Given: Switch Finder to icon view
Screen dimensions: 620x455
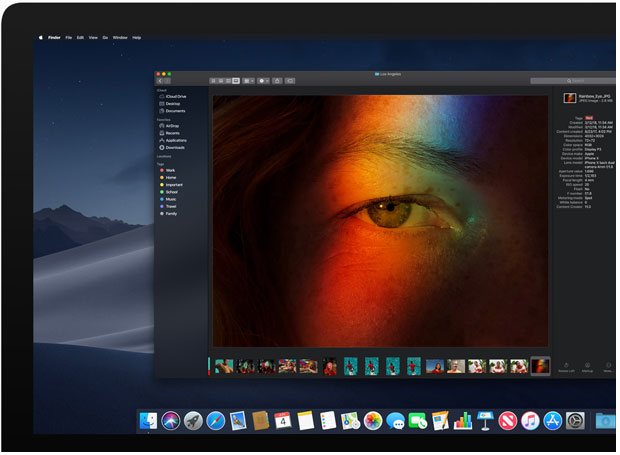Looking at the screenshot, I should point(213,81).
